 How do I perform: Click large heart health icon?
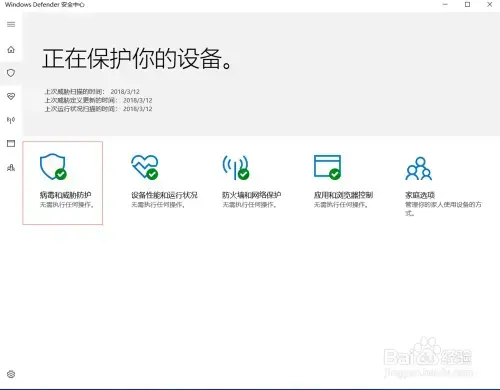point(145,167)
